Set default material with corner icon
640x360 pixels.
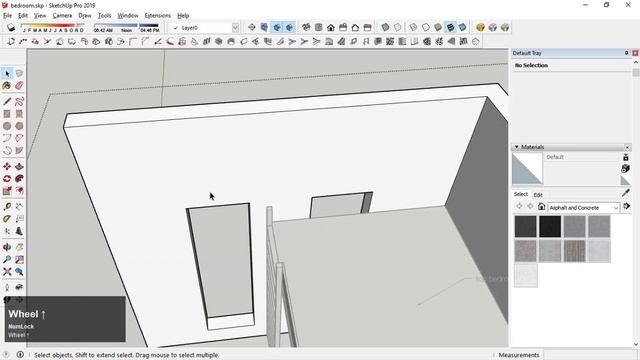pyautogui.click(x=625, y=180)
